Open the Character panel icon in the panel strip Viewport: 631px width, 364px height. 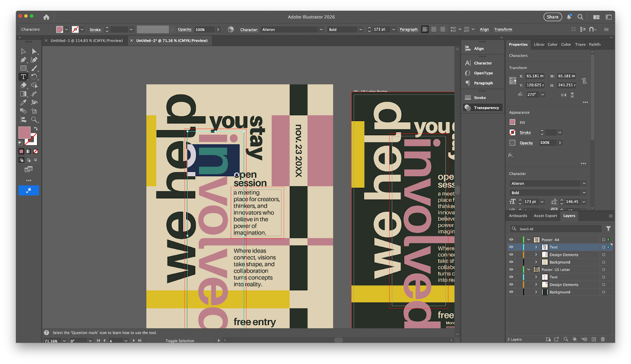click(482, 63)
